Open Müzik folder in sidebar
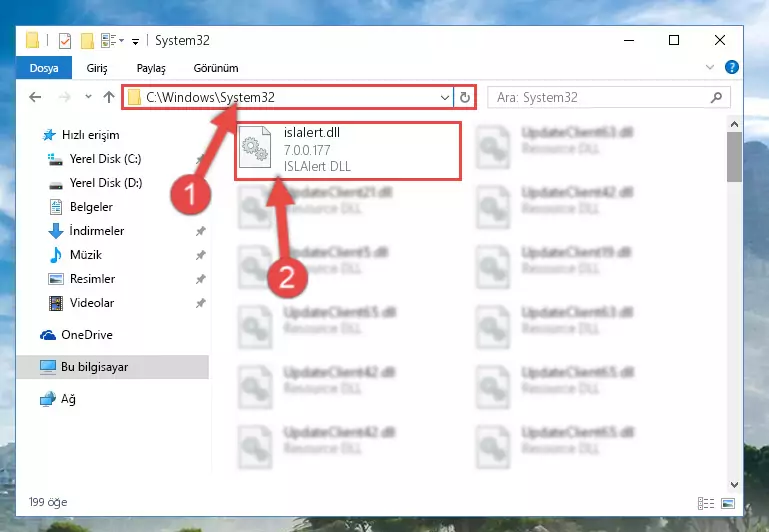 pos(86,255)
